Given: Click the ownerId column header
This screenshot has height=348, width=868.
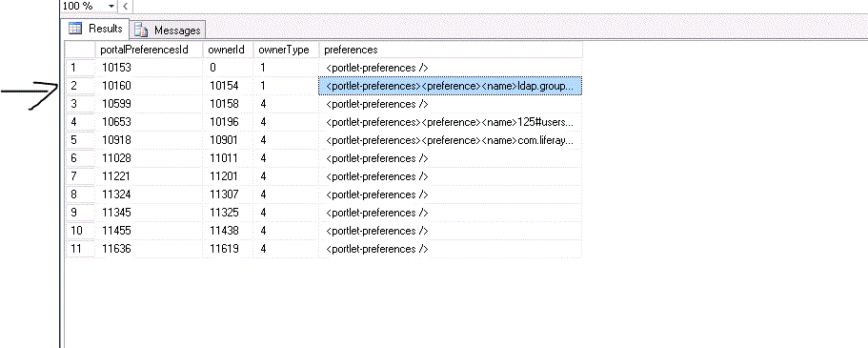Looking at the screenshot, I should (229, 50).
